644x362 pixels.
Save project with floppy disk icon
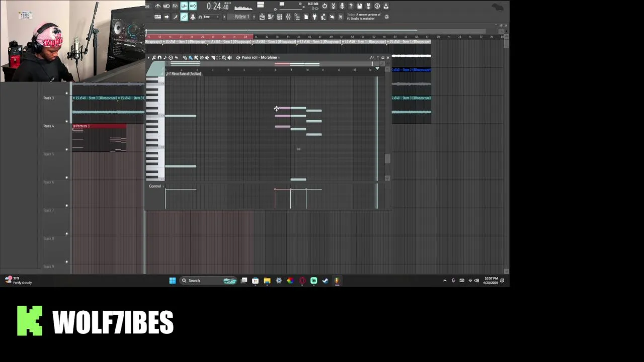point(360,6)
